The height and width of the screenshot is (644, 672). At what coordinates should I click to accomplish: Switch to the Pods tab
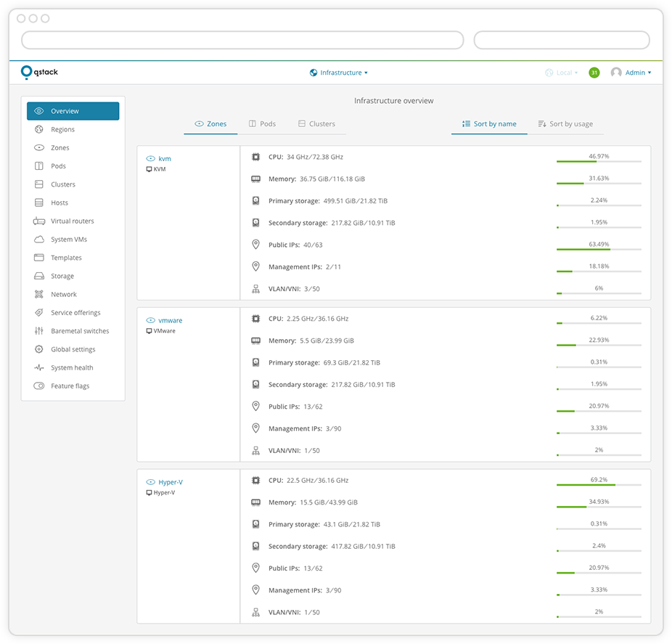(262, 124)
